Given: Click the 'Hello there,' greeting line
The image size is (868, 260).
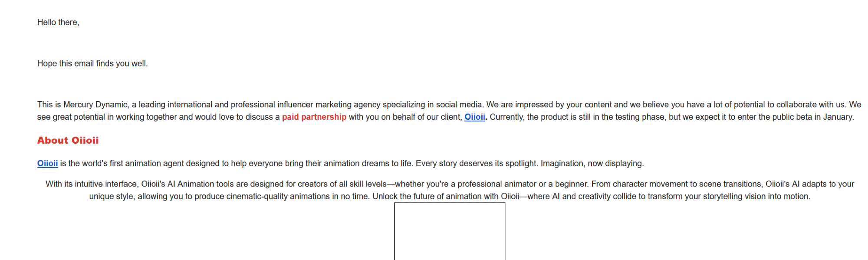Looking at the screenshot, I should tap(58, 23).
